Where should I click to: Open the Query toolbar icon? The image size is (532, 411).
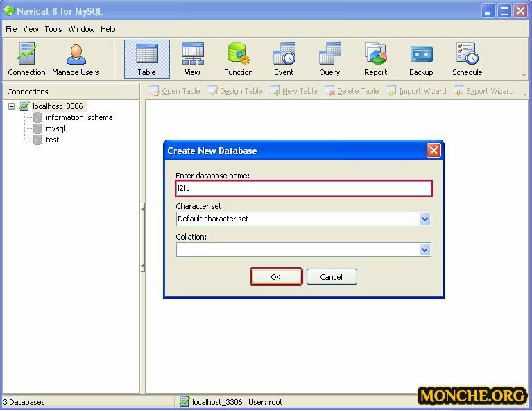click(329, 59)
